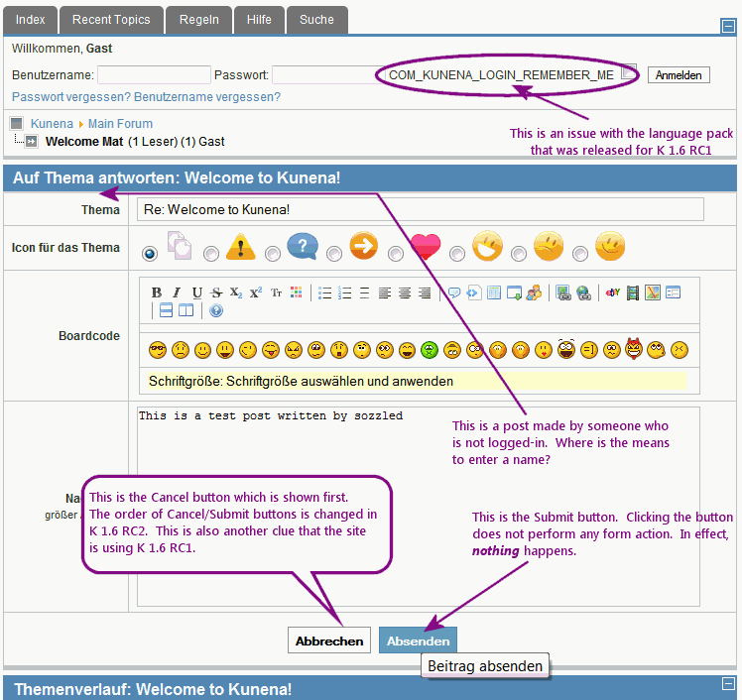
Task: Collapse the top login panel toggle
Action: coord(727,27)
